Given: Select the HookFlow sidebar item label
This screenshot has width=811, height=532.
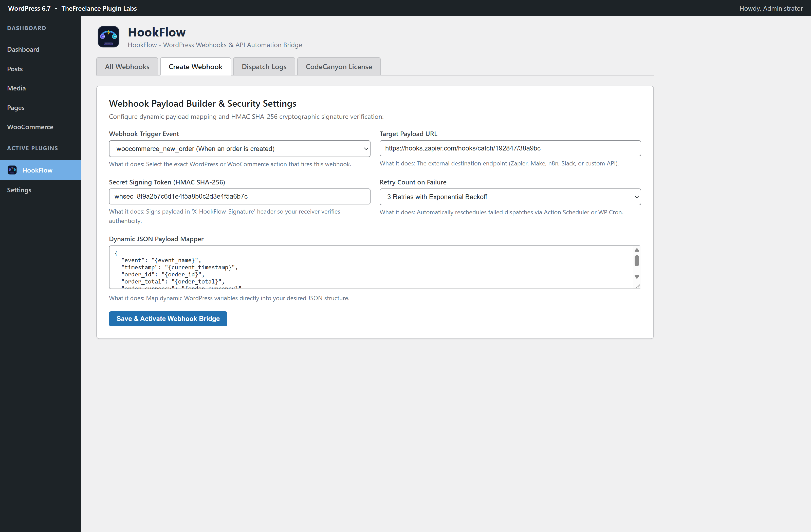Looking at the screenshot, I should 38,170.
